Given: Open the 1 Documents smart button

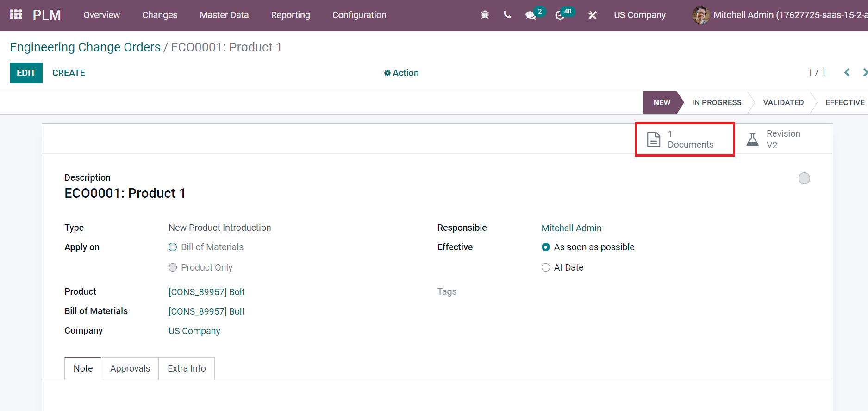Looking at the screenshot, I should point(685,139).
